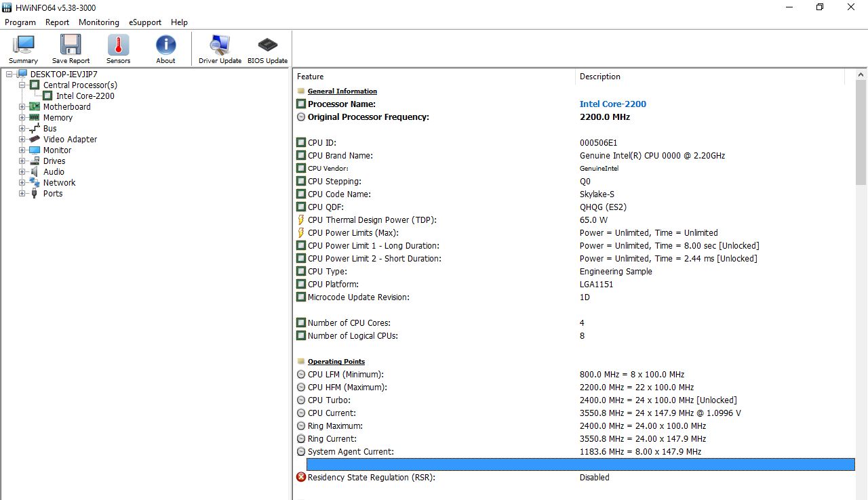868x500 pixels.
Task: Open BIOS Update chip icon
Action: pos(267,45)
